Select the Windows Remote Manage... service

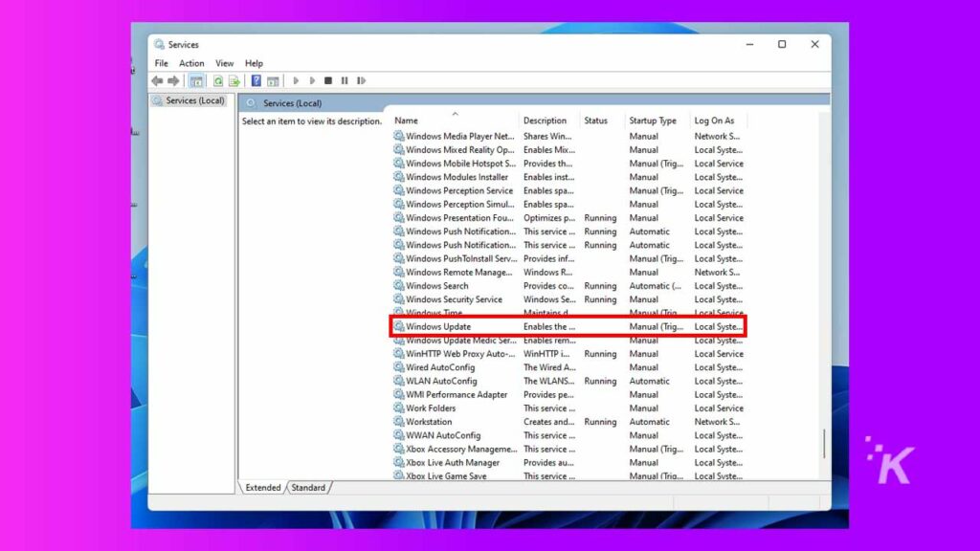click(x=568, y=272)
